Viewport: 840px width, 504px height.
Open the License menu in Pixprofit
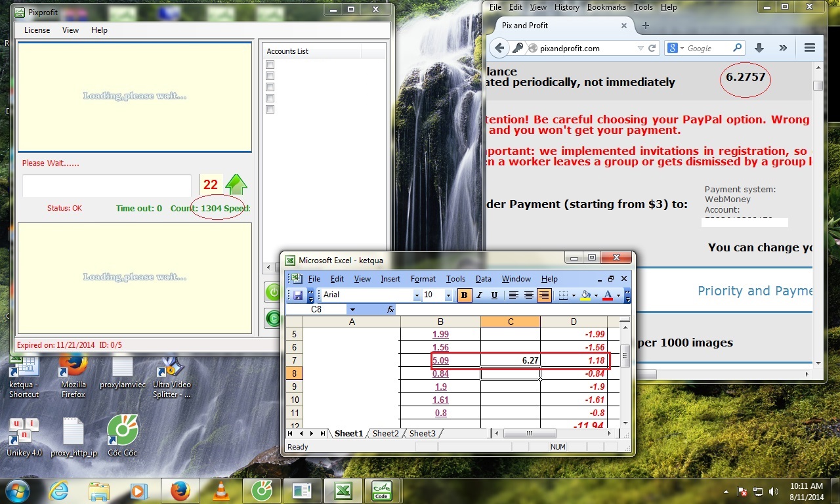tap(37, 30)
